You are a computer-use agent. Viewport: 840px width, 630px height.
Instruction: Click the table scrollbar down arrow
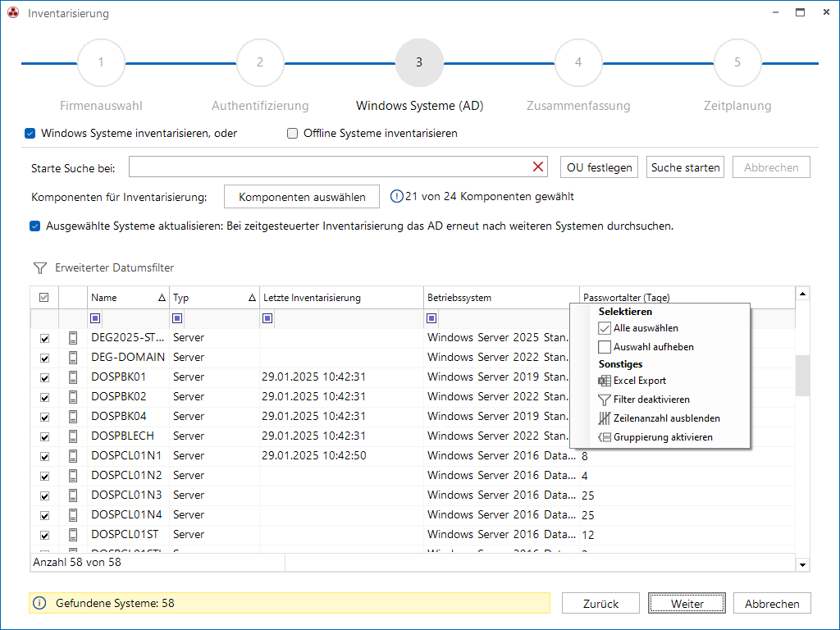pyautogui.click(x=802, y=564)
